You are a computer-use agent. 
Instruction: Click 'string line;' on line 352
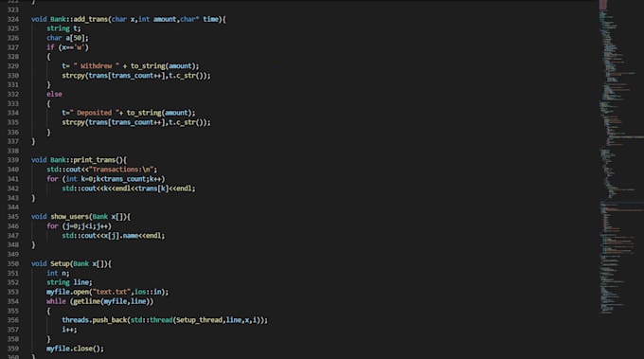pos(69,282)
